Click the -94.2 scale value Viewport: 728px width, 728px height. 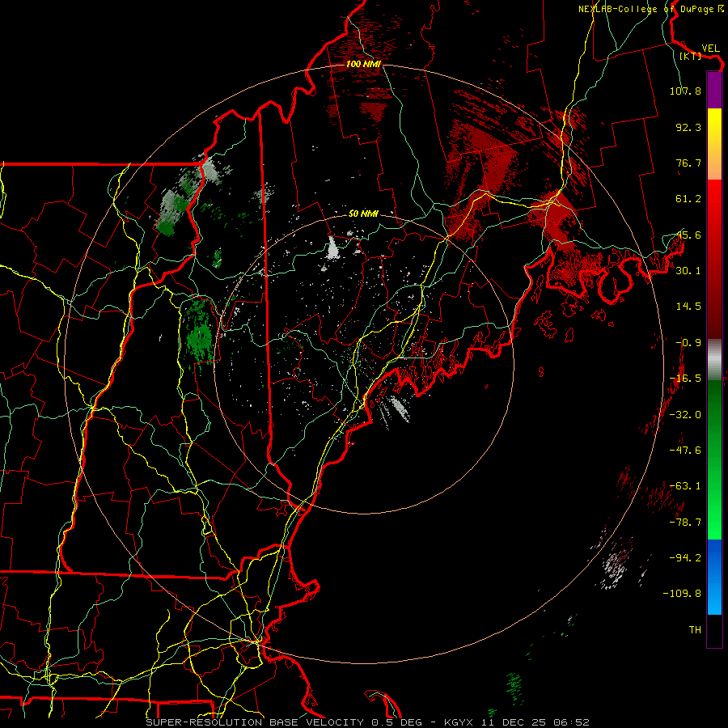pyautogui.click(x=685, y=558)
